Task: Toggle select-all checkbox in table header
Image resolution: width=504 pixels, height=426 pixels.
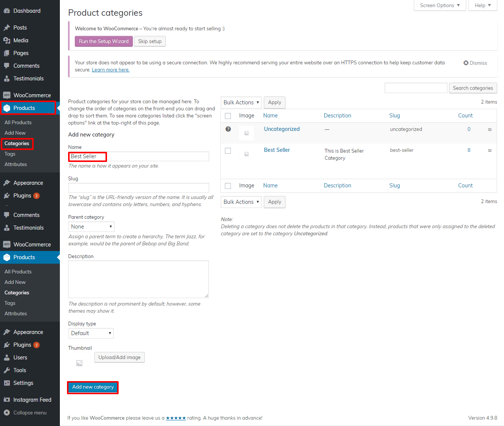Action: tap(228, 116)
